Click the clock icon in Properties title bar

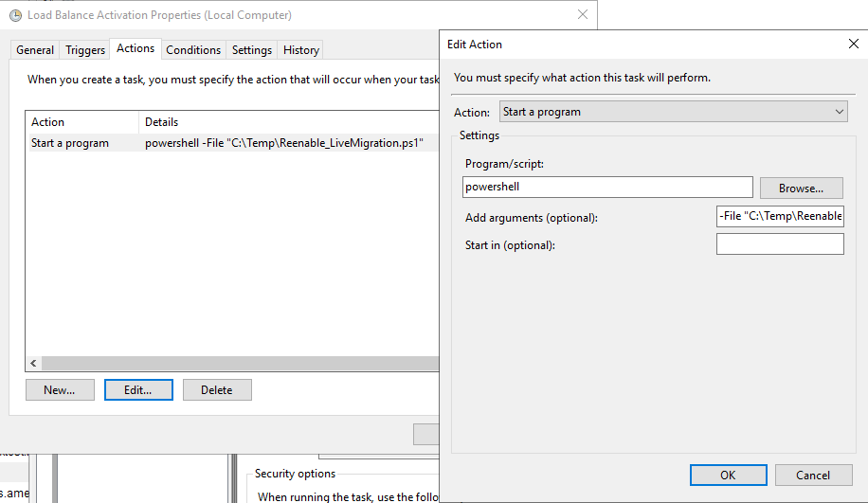point(15,15)
